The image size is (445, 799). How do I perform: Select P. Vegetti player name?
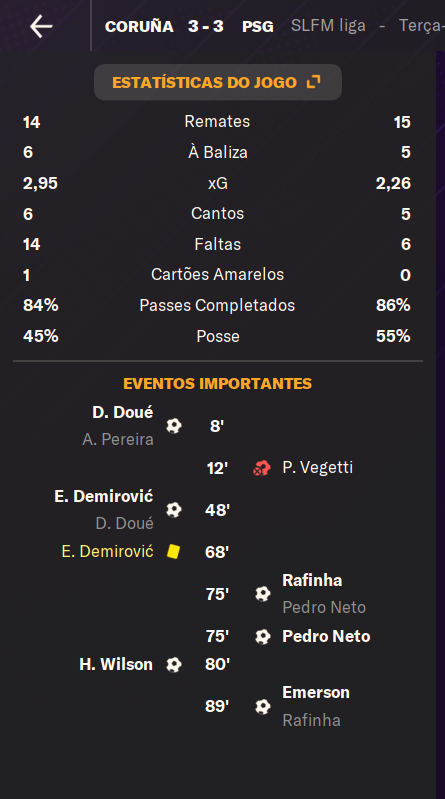click(318, 467)
